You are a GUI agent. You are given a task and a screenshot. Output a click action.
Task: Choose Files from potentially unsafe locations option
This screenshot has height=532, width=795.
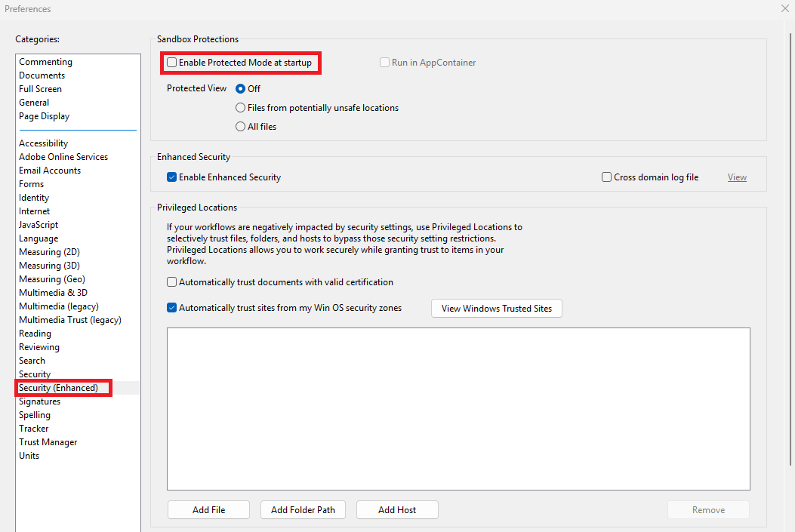point(240,107)
